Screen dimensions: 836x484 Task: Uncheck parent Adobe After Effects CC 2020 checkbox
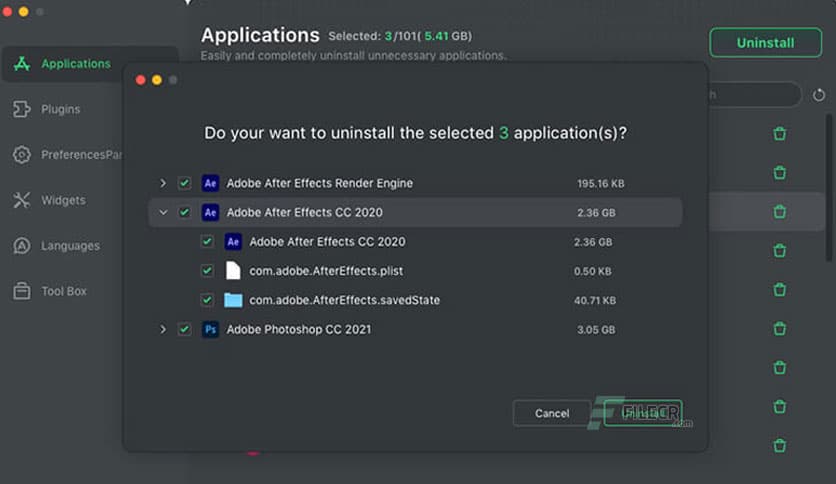tap(184, 213)
